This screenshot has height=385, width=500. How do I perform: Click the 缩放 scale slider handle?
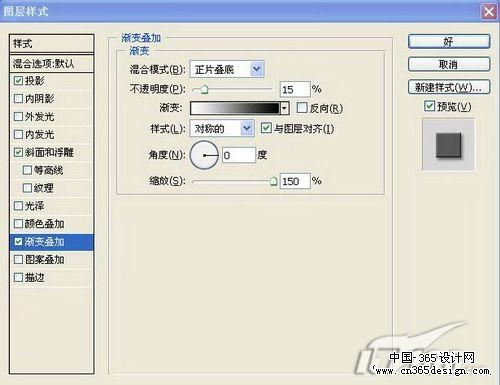tap(273, 181)
